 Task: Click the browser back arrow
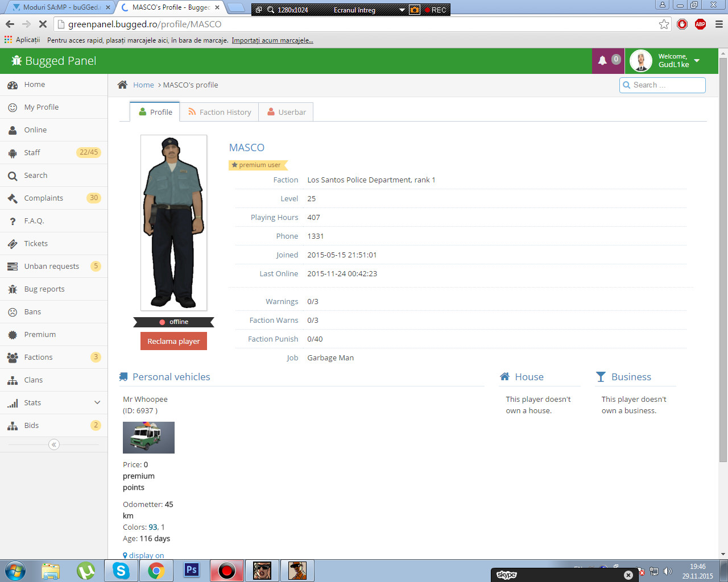click(x=10, y=24)
